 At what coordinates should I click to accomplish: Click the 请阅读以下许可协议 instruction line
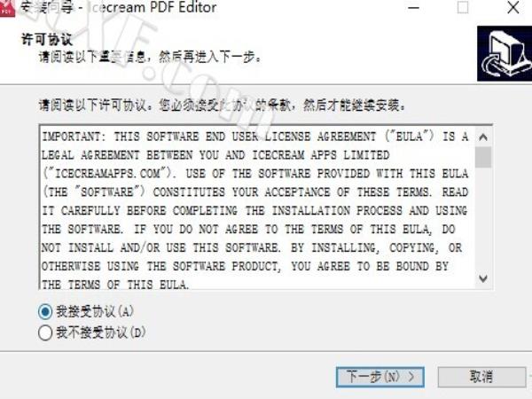pyautogui.click(x=222, y=106)
